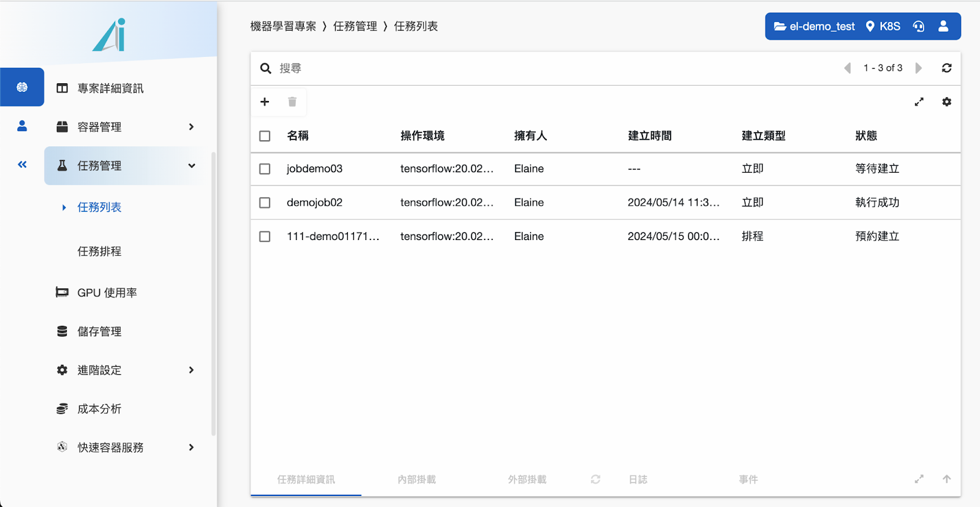Open 專案詳細資訊 menu item
The height and width of the screenshot is (507, 980).
(x=110, y=88)
